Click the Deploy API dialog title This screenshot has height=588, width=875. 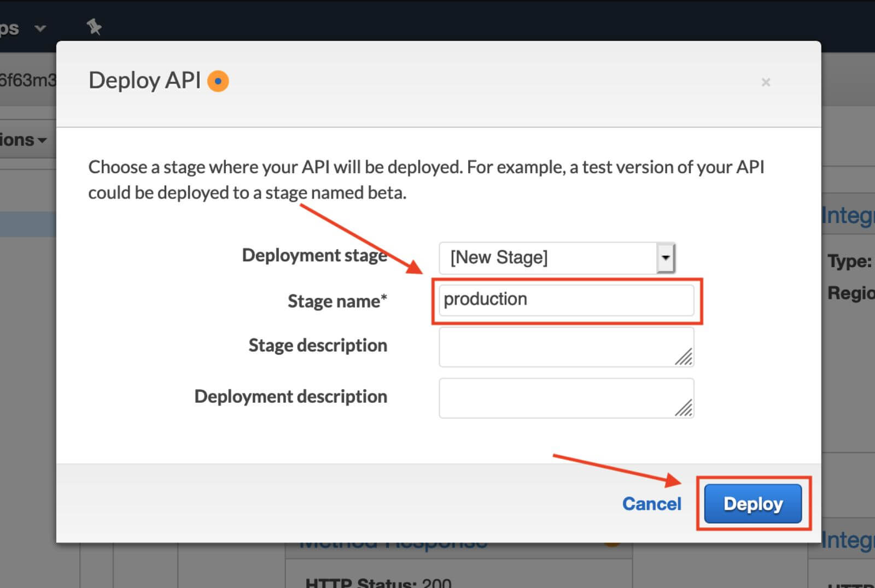point(145,80)
